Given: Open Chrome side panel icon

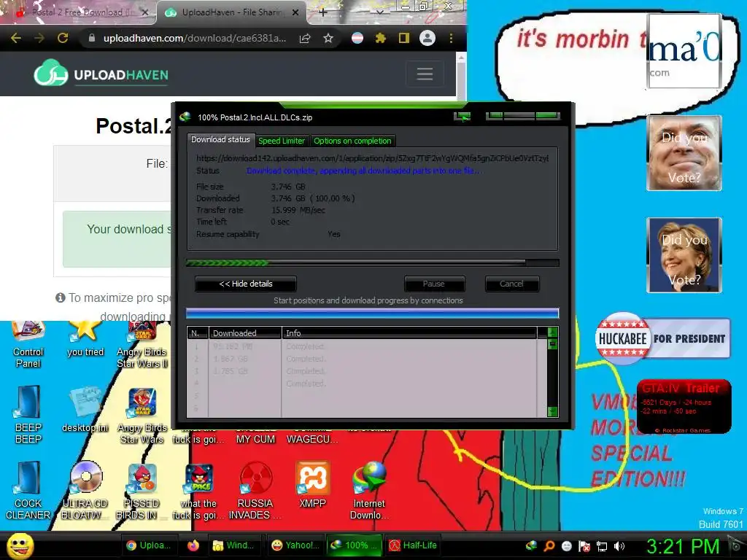Looking at the screenshot, I should [x=404, y=38].
